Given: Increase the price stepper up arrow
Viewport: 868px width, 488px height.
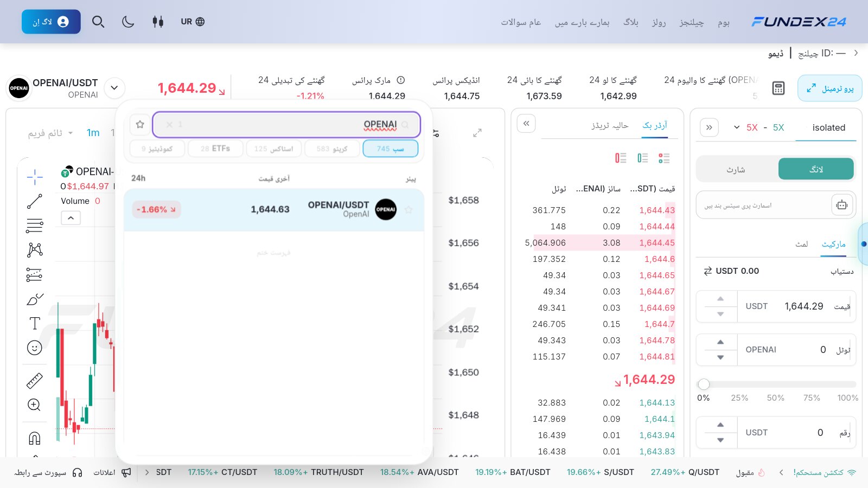Looking at the screenshot, I should (720, 299).
